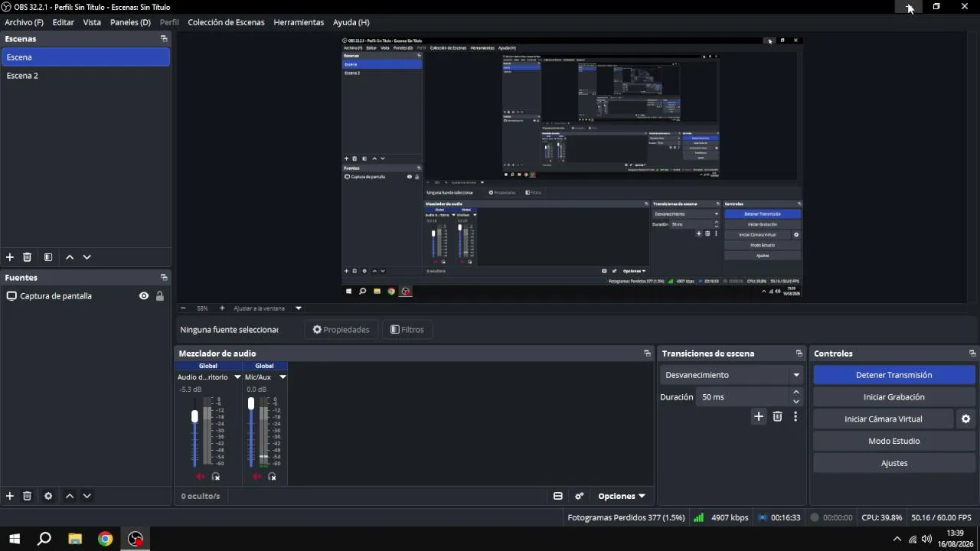This screenshot has width=980, height=551.
Task: Unmute the Mic/Aux channel
Action: click(256, 477)
